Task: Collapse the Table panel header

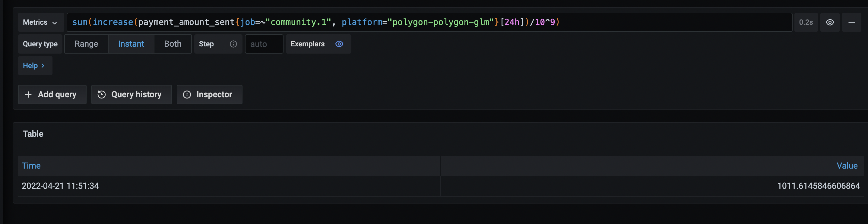Action: (x=33, y=133)
